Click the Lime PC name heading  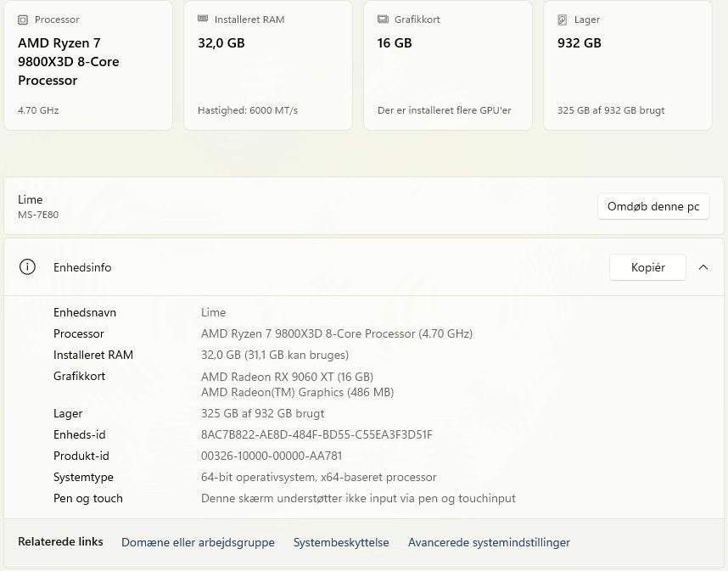coord(31,199)
